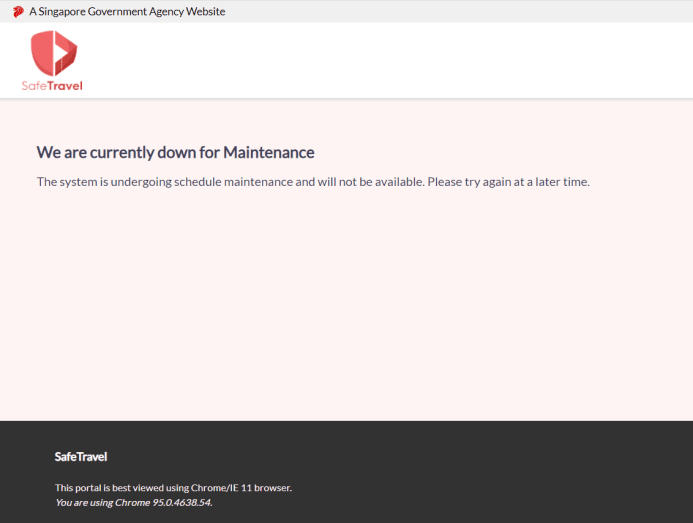Click empty space in the white header bar
Screen dimensions: 693x523
point(400,60)
